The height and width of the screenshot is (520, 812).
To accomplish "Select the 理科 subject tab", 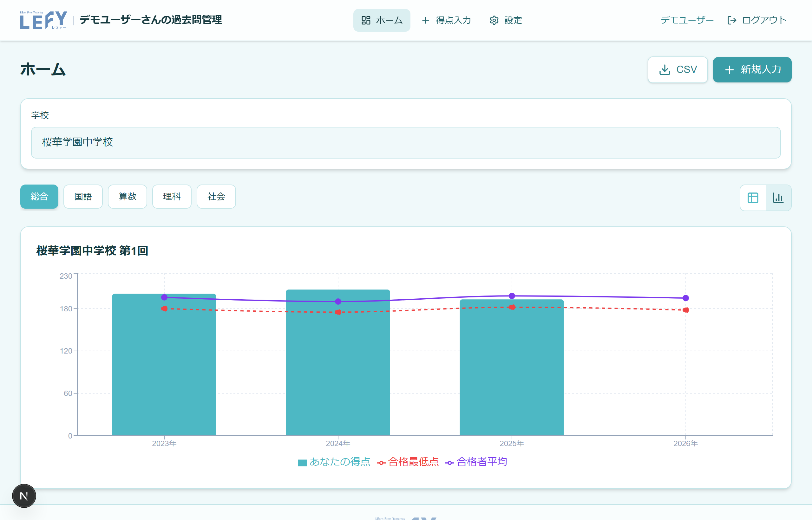I will 172,197.
